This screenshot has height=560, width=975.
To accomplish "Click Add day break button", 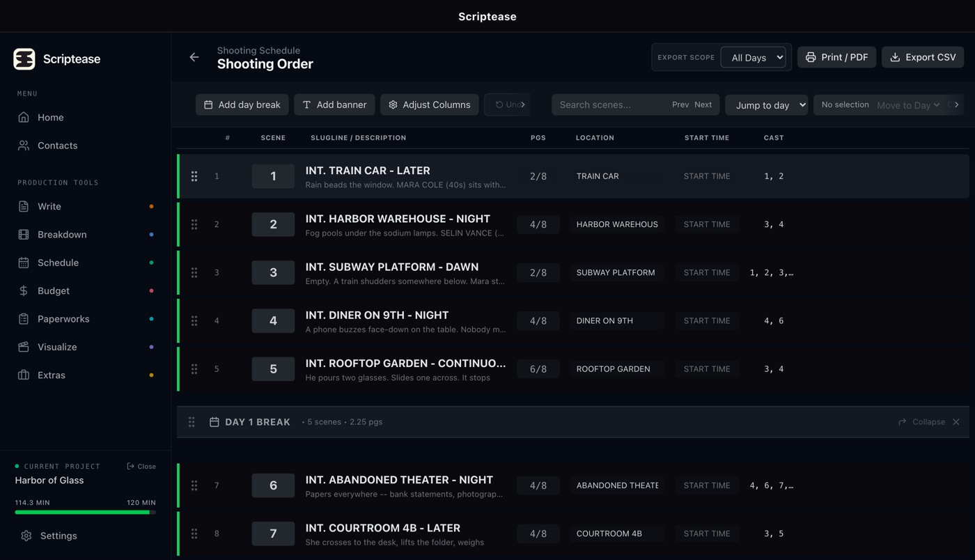I will tap(242, 104).
